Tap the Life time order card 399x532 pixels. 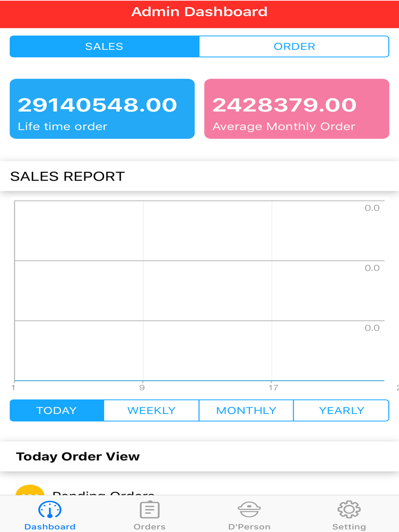pos(102,109)
